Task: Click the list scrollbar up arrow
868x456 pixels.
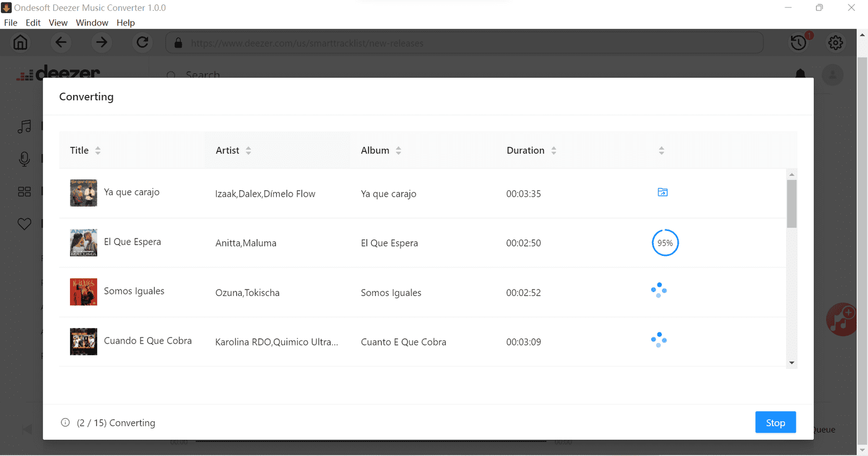Action: [x=792, y=174]
